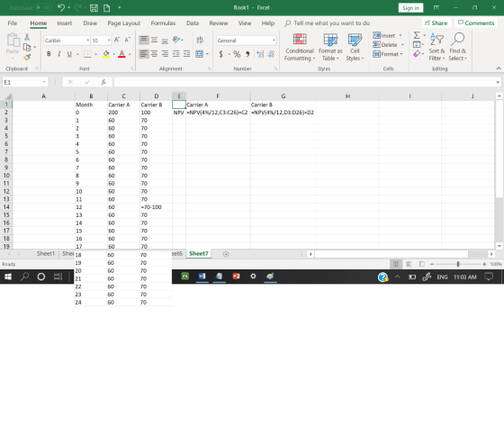
Task: Open Conditional Formatting menu
Action: 300,47
